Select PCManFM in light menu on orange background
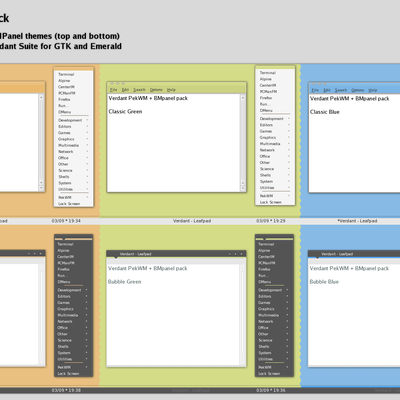The height and width of the screenshot is (400, 400). tap(67, 93)
